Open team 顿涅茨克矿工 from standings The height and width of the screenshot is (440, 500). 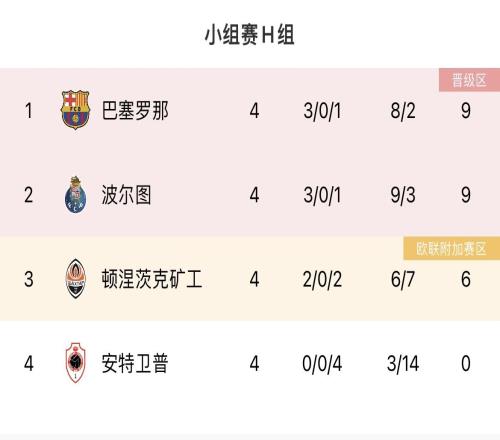[152, 279]
